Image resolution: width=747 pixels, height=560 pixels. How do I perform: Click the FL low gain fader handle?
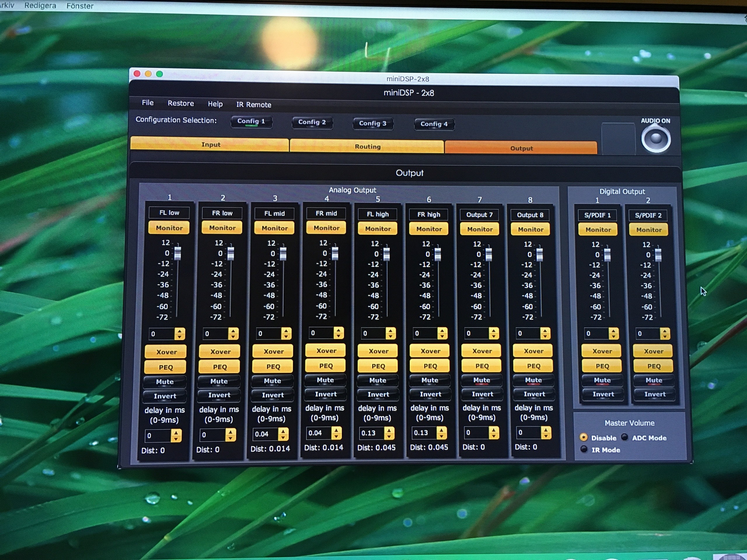[178, 253]
